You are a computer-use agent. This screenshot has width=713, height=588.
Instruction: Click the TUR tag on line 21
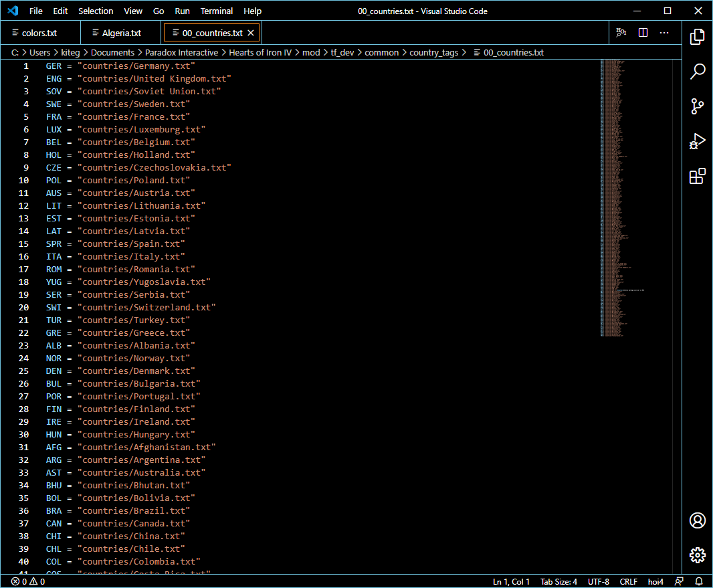(x=54, y=320)
